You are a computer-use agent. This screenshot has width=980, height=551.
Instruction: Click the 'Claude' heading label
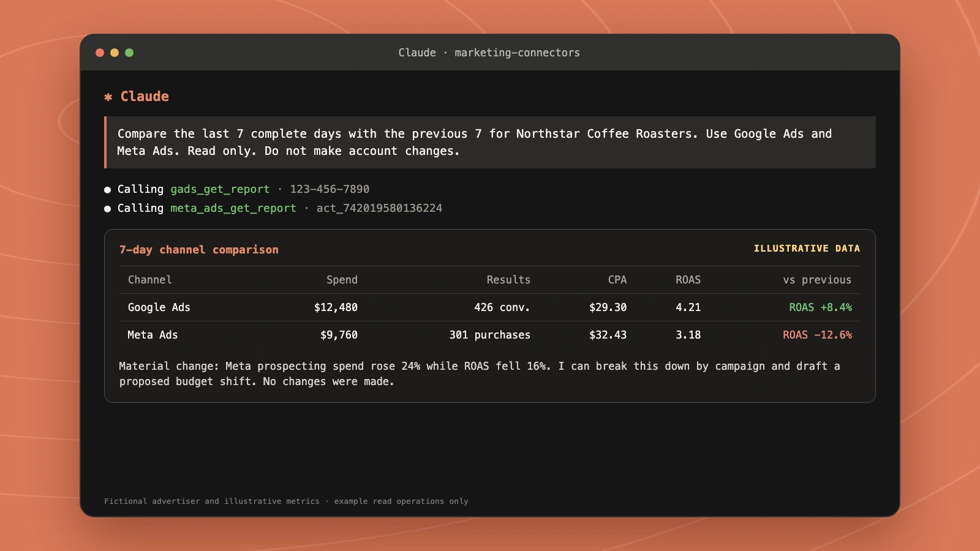[145, 96]
